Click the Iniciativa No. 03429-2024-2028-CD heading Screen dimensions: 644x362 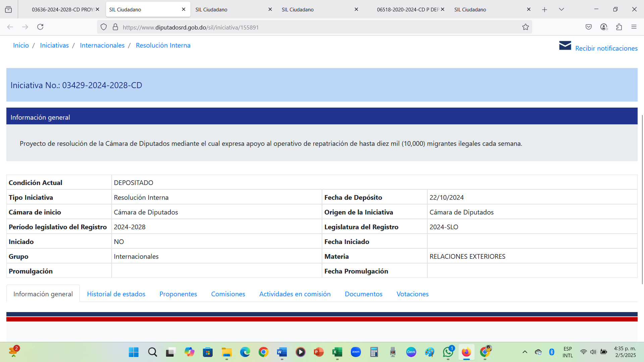coord(76,85)
